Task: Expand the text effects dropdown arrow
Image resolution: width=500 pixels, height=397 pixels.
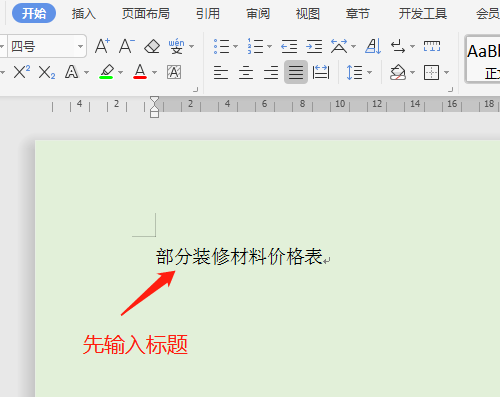Action: tap(87, 72)
